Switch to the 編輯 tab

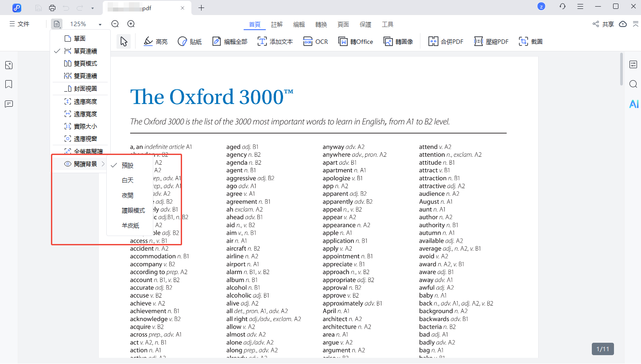tap(299, 24)
